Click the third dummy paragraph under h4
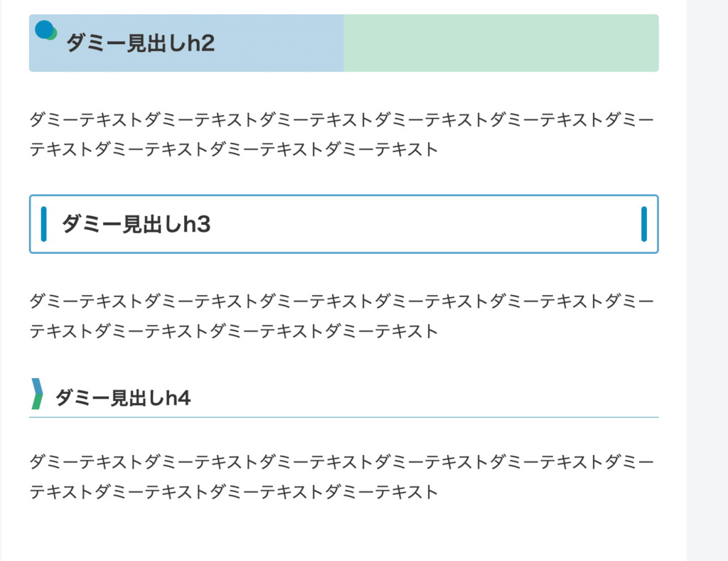The width and height of the screenshot is (728, 561). pos(342,477)
